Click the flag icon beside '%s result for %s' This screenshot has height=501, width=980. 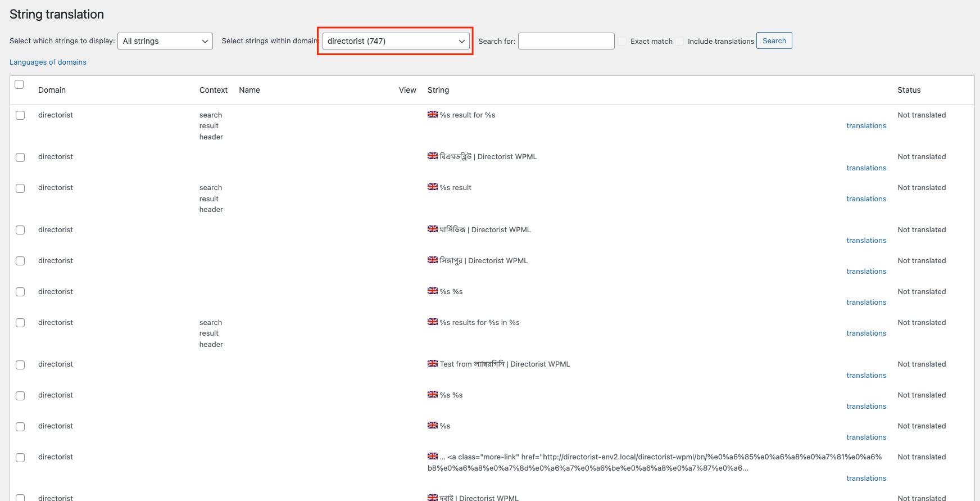coord(432,115)
